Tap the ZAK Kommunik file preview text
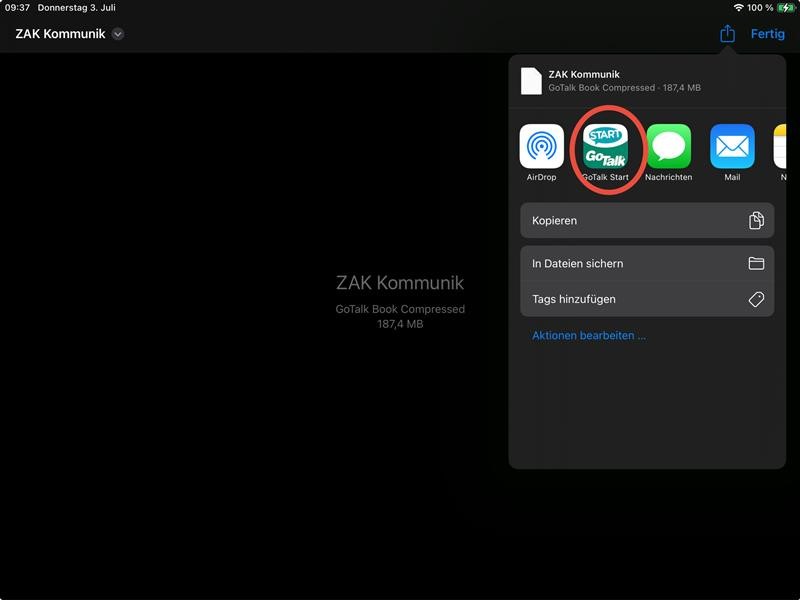The height and width of the screenshot is (600, 800). click(400, 283)
